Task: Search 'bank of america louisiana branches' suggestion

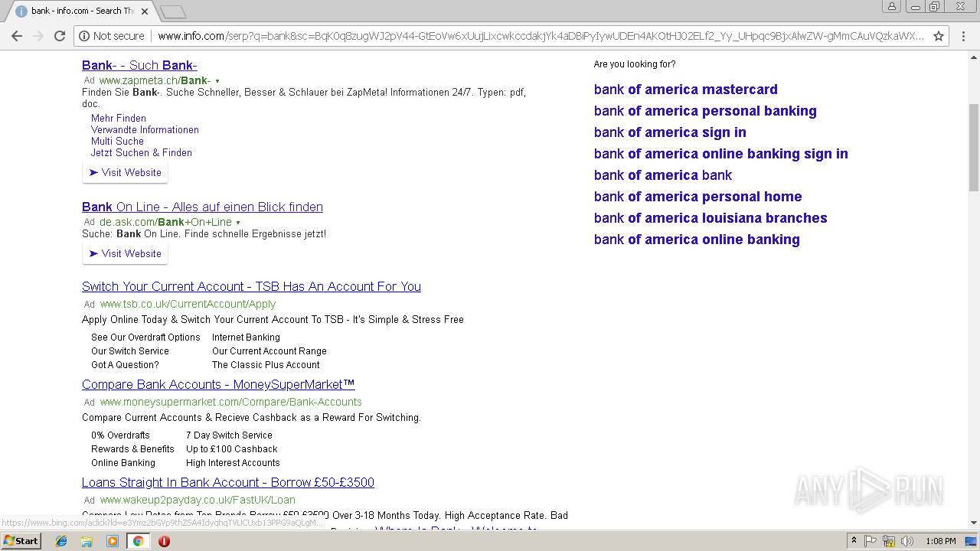Action: click(x=710, y=218)
